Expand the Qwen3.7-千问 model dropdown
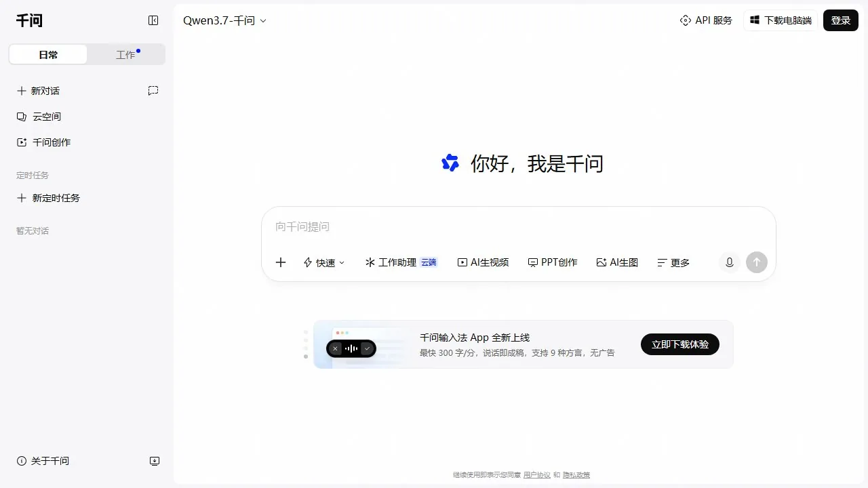 point(225,20)
